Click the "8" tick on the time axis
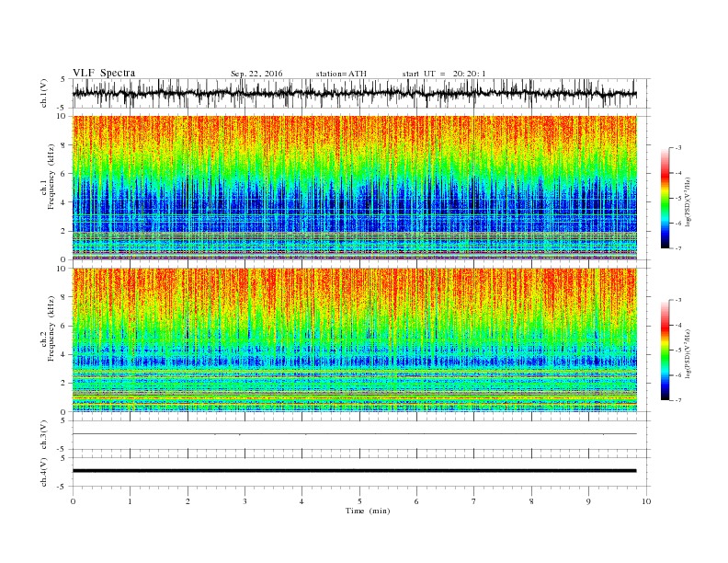This screenshot has width=728, height=563. click(x=531, y=501)
